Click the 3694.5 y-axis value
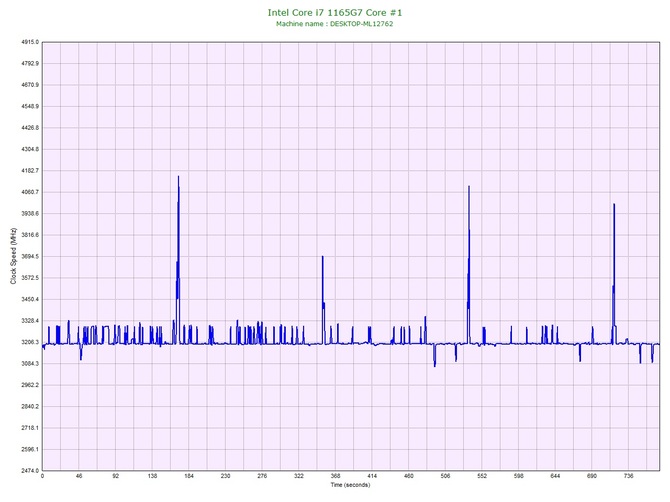This screenshot has height=502, width=670. point(30,256)
